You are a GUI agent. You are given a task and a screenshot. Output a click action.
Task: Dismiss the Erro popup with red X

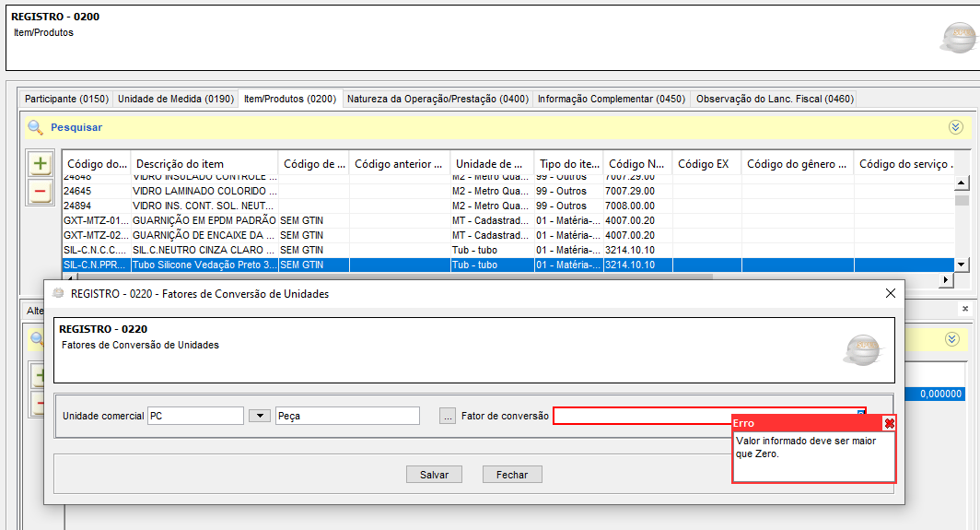point(889,423)
